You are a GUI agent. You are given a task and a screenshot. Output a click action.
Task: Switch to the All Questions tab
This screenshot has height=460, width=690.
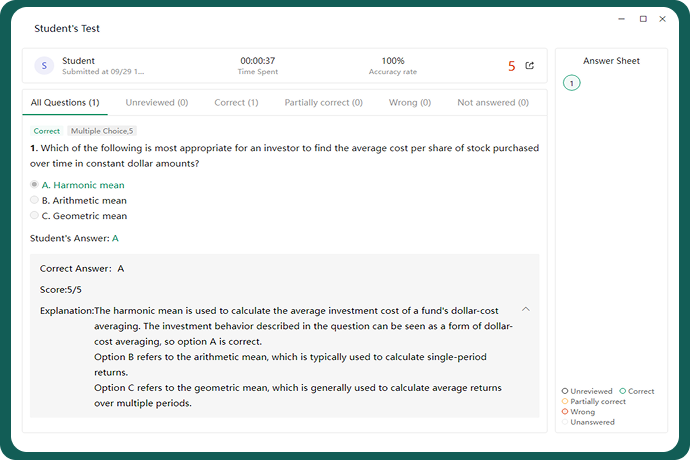point(65,102)
